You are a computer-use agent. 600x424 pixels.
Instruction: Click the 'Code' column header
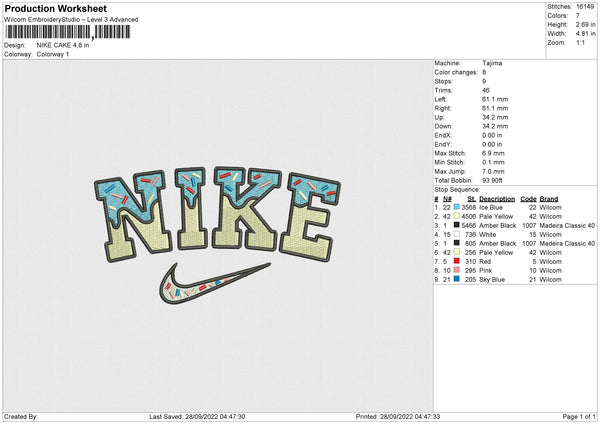pos(528,199)
